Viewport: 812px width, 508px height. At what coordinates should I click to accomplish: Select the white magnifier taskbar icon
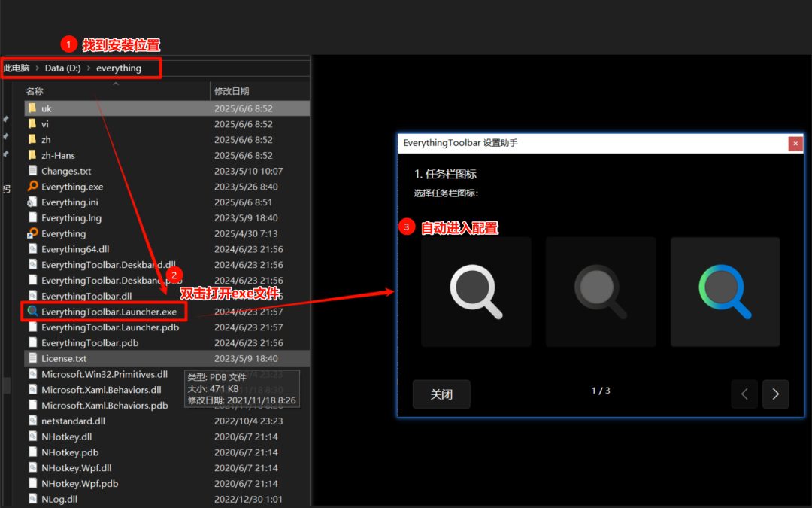pos(476,291)
